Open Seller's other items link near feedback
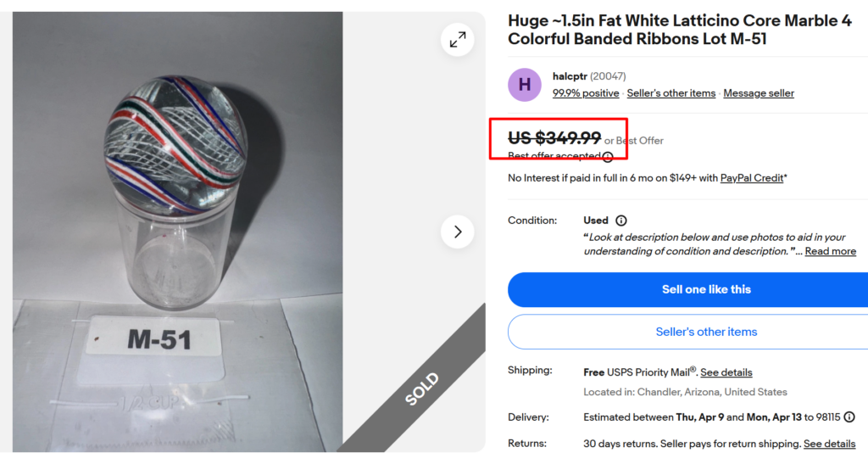 (x=671, y=93)
